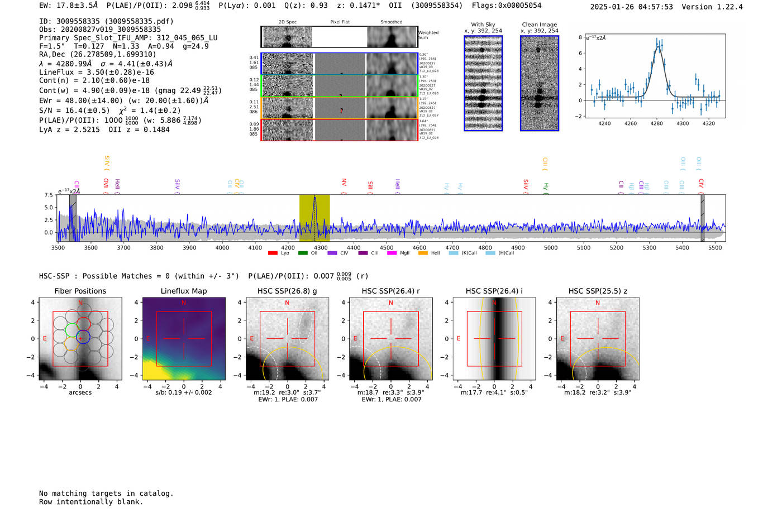782x532 pixels.
Task: Select the blue-outlined fiber spectrum row
Action: tap(340, 64)
